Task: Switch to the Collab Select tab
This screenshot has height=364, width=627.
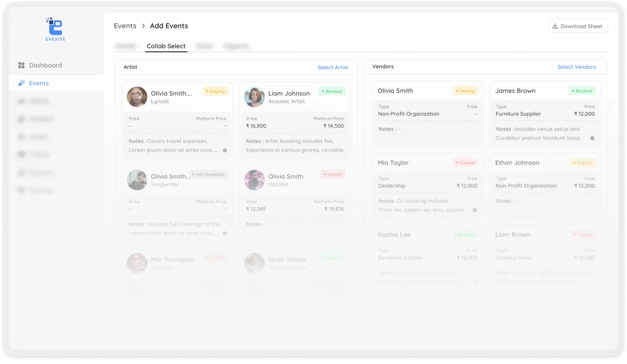Action: coord(166,46)
